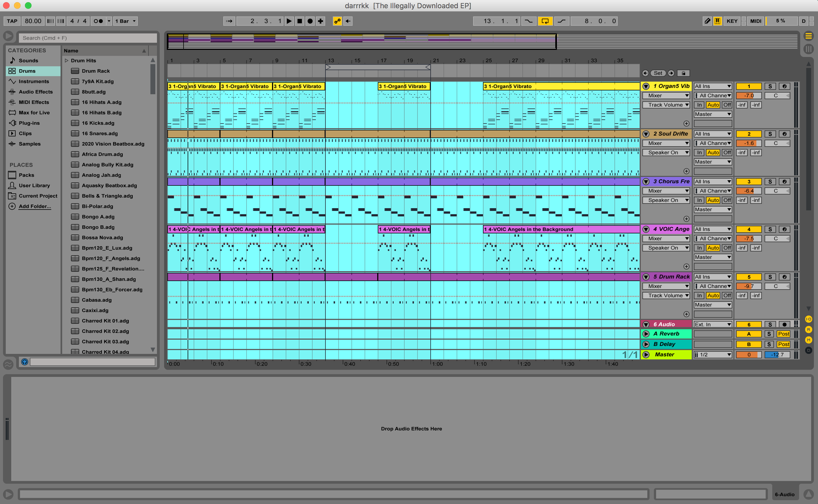
Task: Toggle Speaker On for the 3 Chorus Fre track
Action: pyautogui.click(x=666, y=200)
